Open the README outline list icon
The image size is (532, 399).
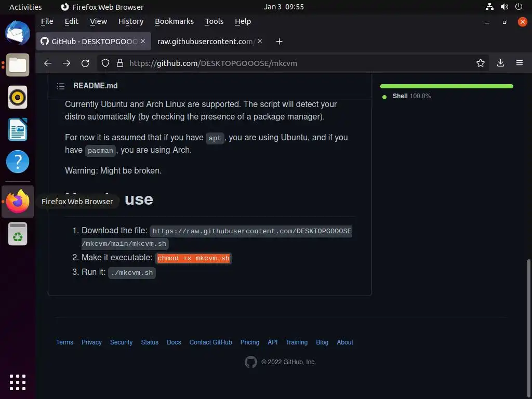61,86
